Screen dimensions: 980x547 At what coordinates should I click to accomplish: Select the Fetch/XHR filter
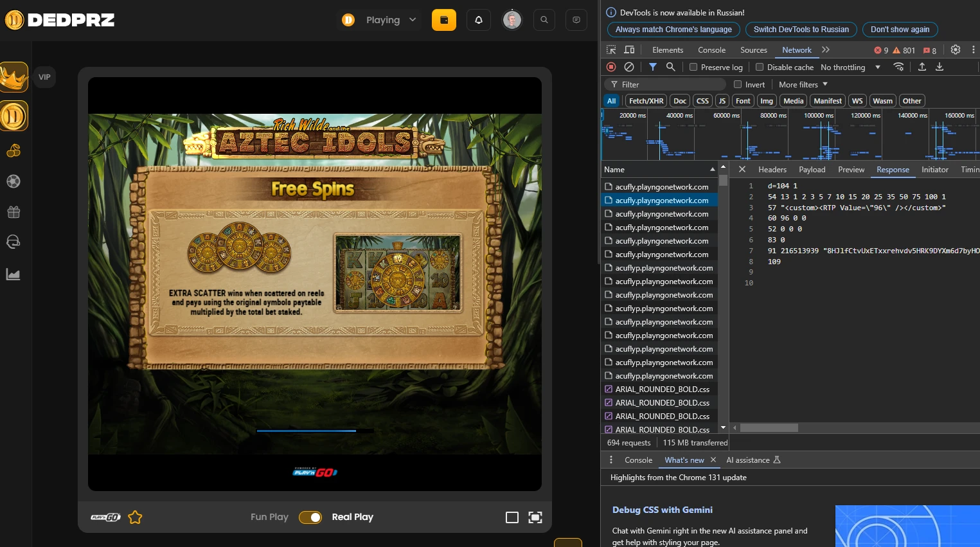646,101
